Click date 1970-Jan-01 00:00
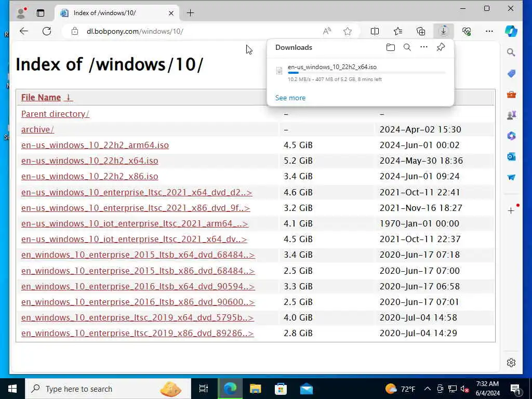The height and width of the screenshot is (399, 532). pyautogui.click(x=419, y=223)
